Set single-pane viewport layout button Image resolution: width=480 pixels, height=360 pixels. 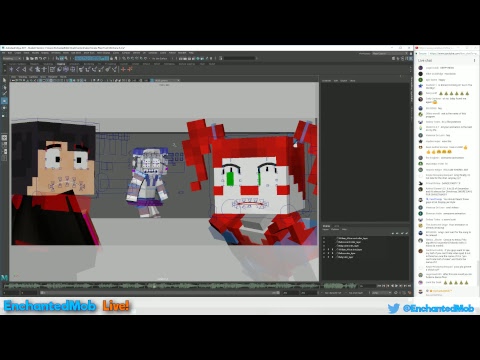tap(4, 138)
